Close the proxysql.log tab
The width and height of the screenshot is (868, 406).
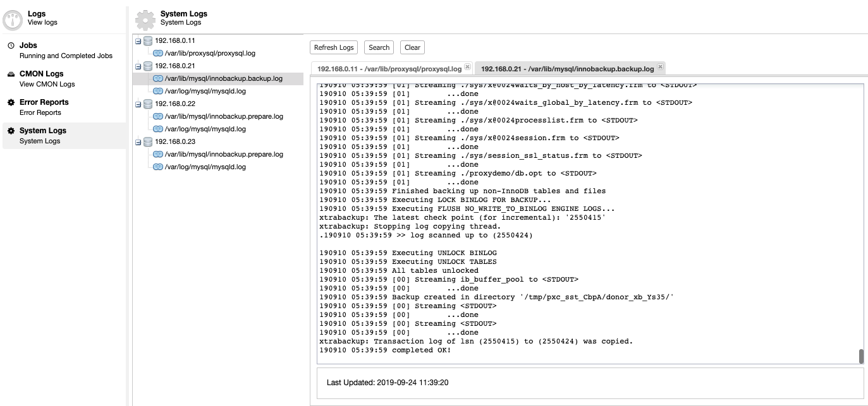467,67
